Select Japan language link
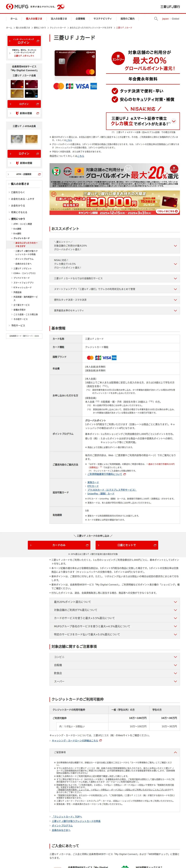The height and width of the screenshot is (868, 186). (x=165, y=19)
